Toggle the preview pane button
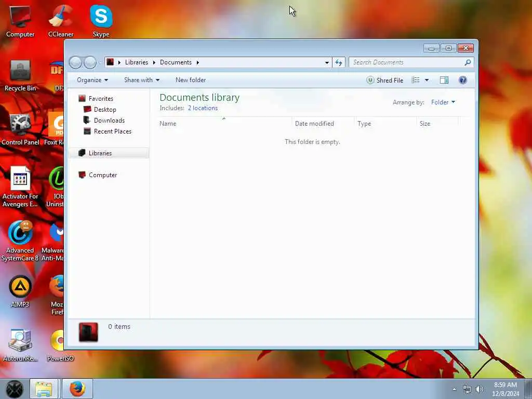The height and width of the screenshot is (399, 532). pos(444,80)
